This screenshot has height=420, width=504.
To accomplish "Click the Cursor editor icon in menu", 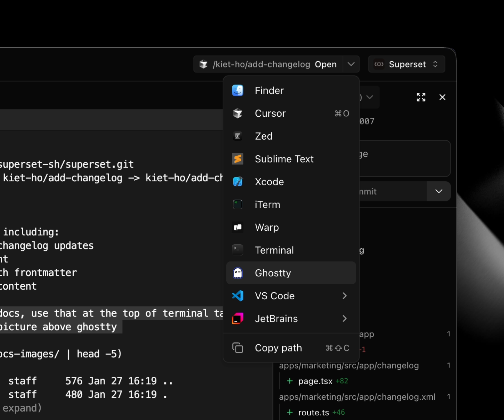I will (x=238, y=113).
